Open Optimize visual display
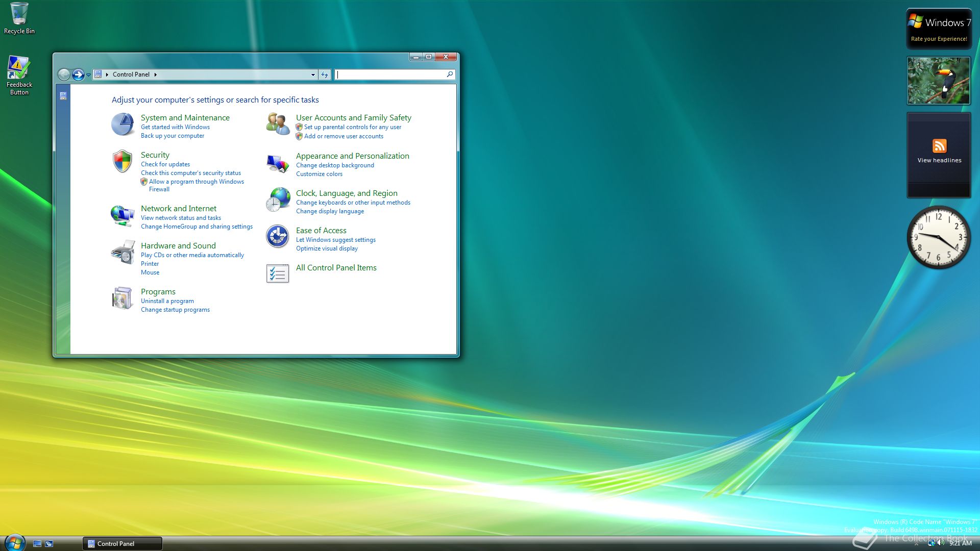The image size is (980, 551). [x=327, y=248]
